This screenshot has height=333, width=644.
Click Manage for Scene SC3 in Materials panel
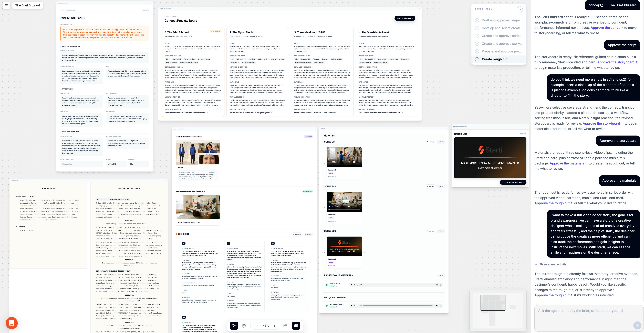431,231
